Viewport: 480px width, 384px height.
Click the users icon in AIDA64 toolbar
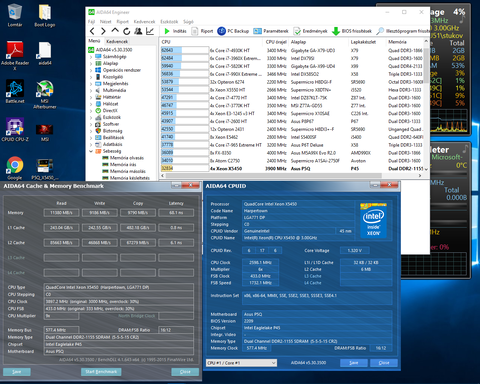(x=138, y=31)
